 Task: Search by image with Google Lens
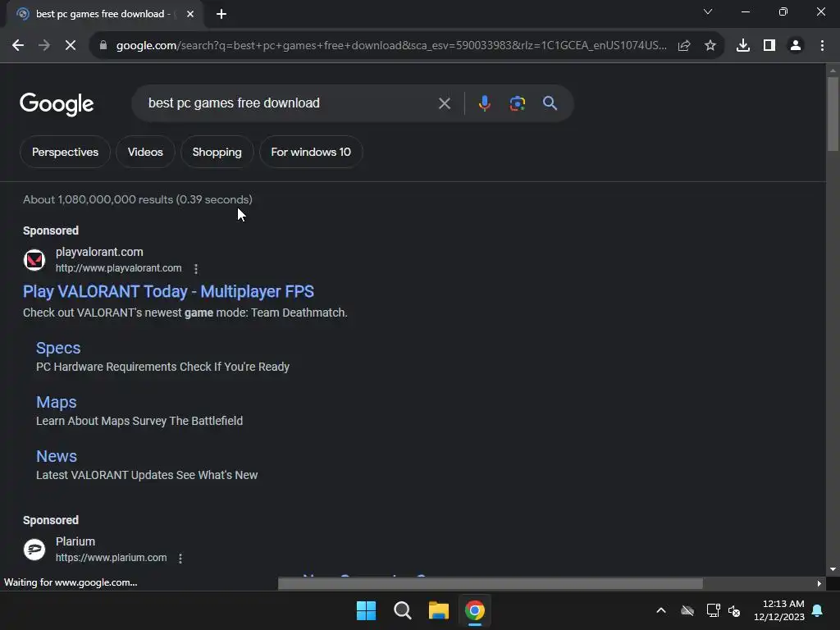[x=517, y=103]
